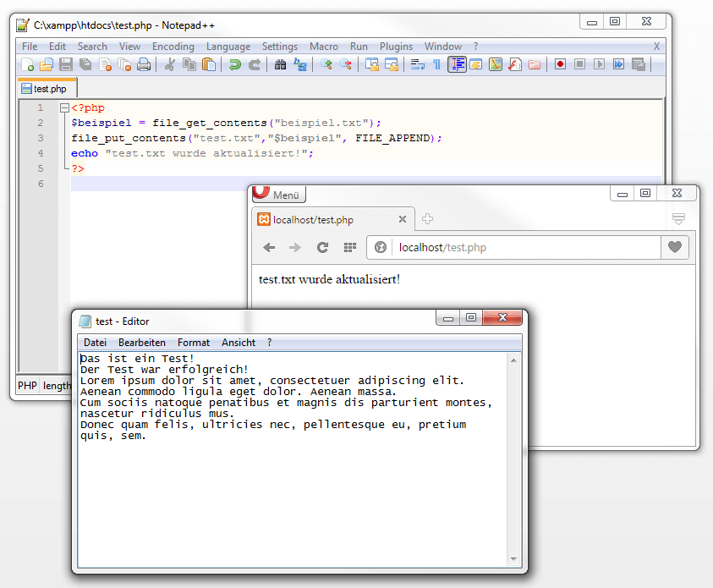Start macro recording with red dot icon
Viewport: 713px width, 588px height.
[x=560, y=64]
